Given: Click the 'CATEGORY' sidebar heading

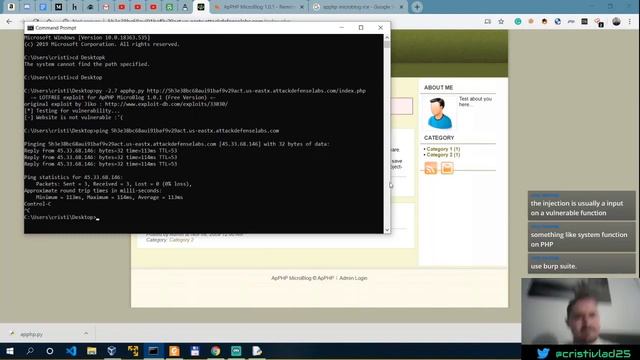Looking at the screenshot, I should tap(439, 138).
